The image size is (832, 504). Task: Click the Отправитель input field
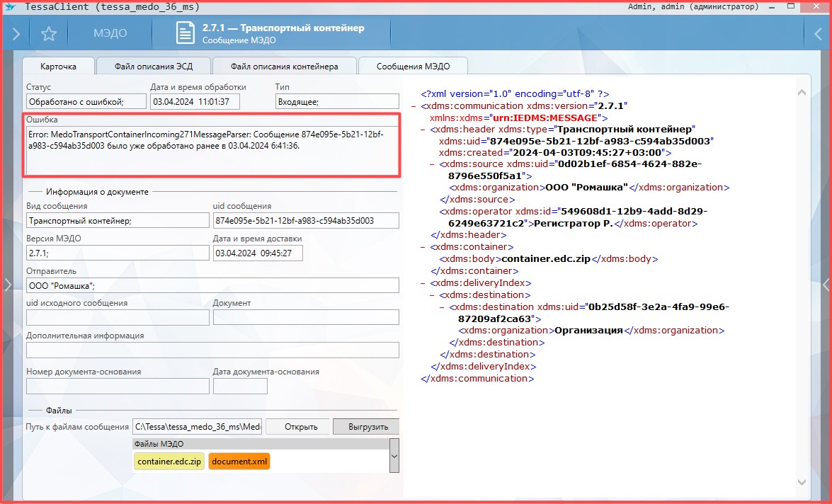[212, 285]
